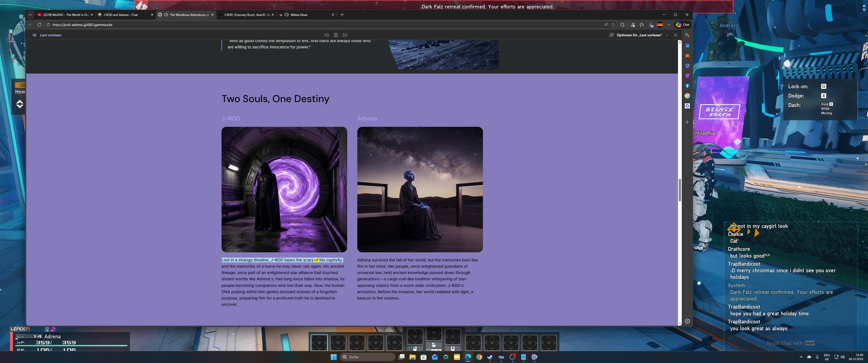Click the 'Laut vorlesen' label

(50, 35)
